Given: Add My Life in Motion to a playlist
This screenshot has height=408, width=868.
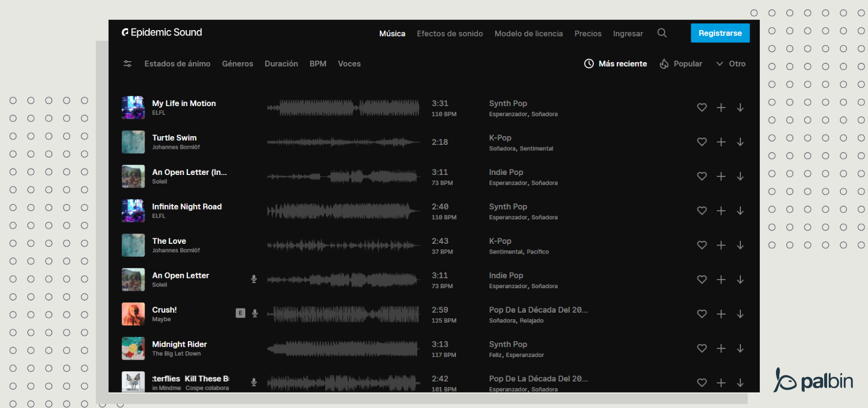Looking at the screenshot, I should [721, 108].
